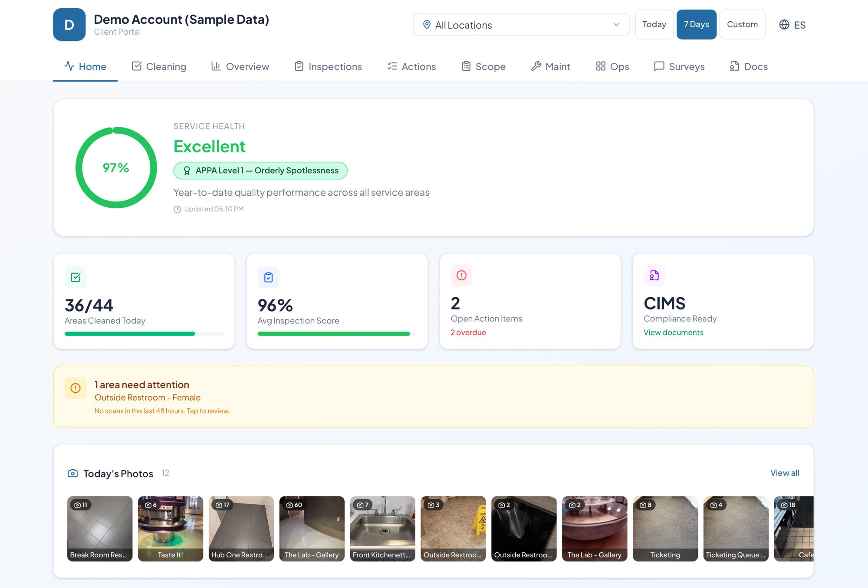Click the orange warning icon in attention banner

coord(76,388)
